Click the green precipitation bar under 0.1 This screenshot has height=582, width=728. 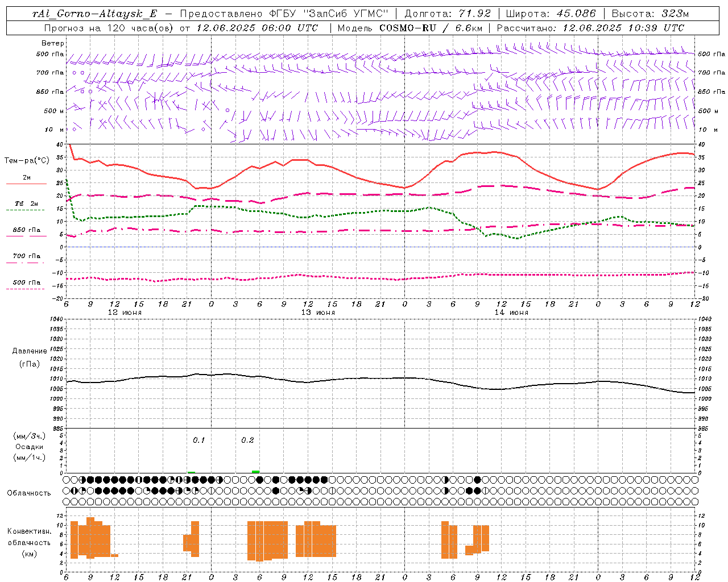[191, 472]
